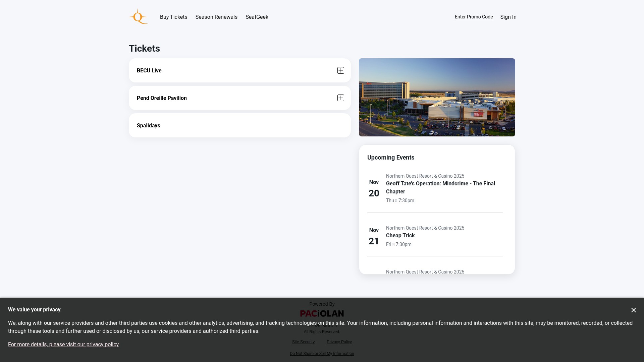Select the Pend Oreille Pavilion label

(x=162, y=98)
